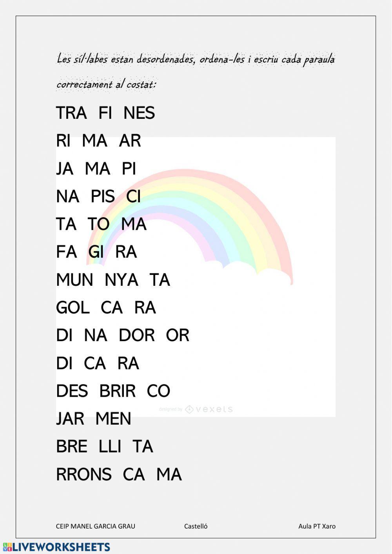The image size is (392, 554).
Task: Click the vexels diamond logo icon
Action: 189,409
